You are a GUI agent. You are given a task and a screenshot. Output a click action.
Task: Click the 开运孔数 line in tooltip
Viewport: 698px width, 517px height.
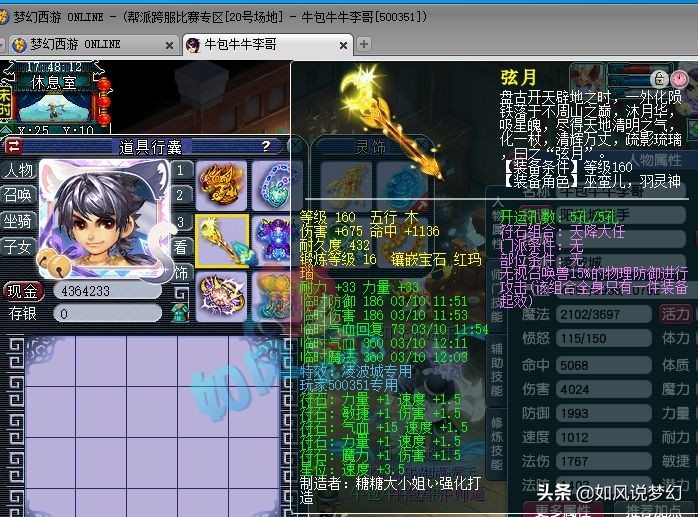(x=560, y=217)
